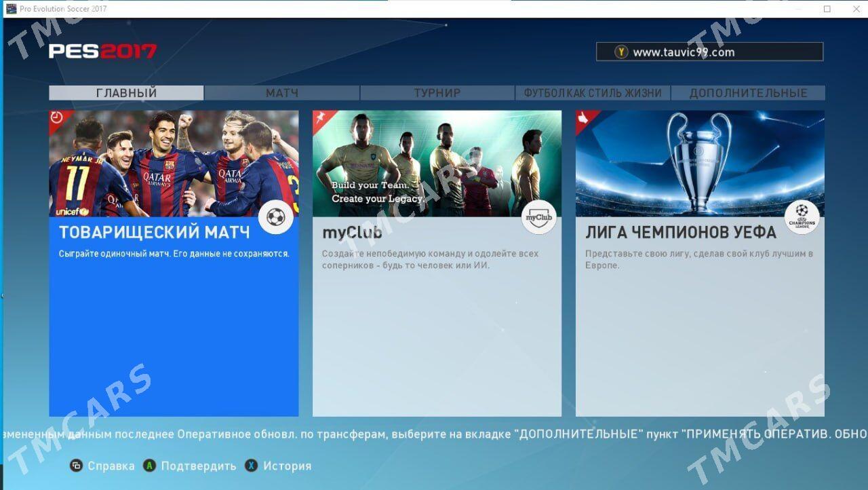Click the www.tauvic99.com address box
Viewport: 868px width, 490px height.
(710, 52)
